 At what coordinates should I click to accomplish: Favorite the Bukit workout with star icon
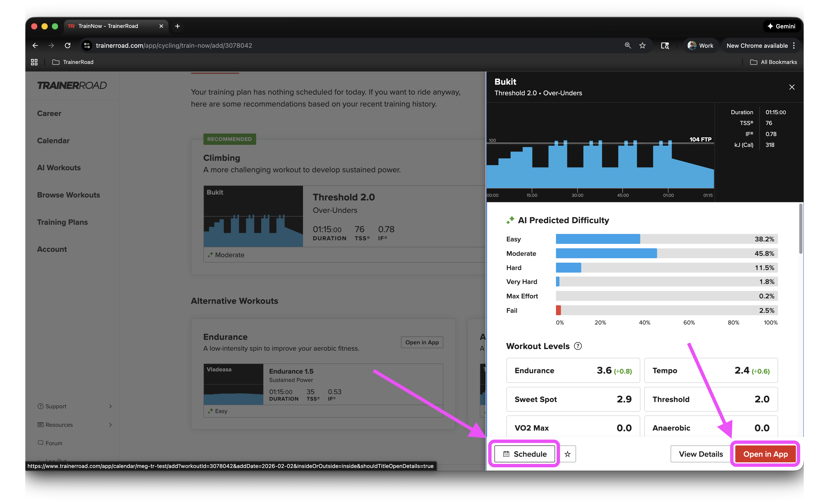(x=568, y=454)
